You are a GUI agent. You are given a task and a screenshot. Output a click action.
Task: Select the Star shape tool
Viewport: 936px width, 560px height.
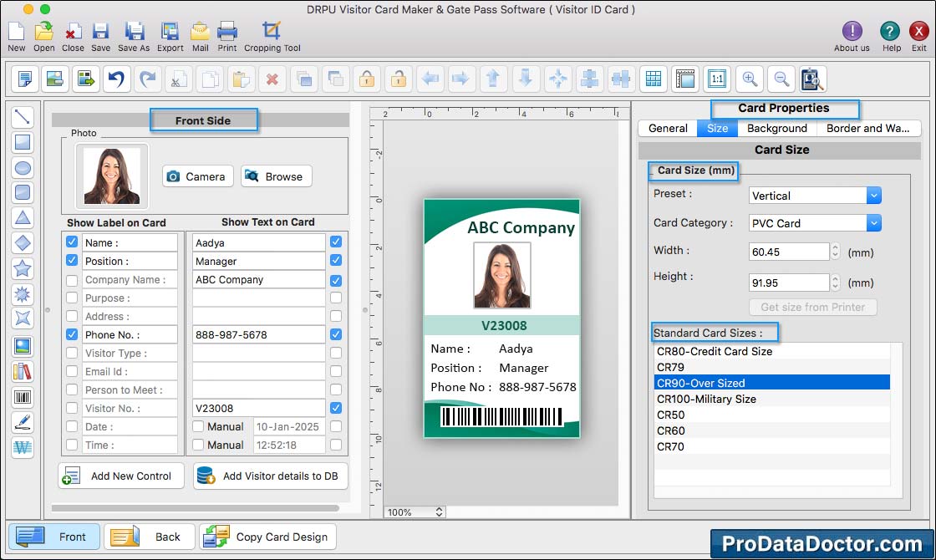tap(23, 268)
